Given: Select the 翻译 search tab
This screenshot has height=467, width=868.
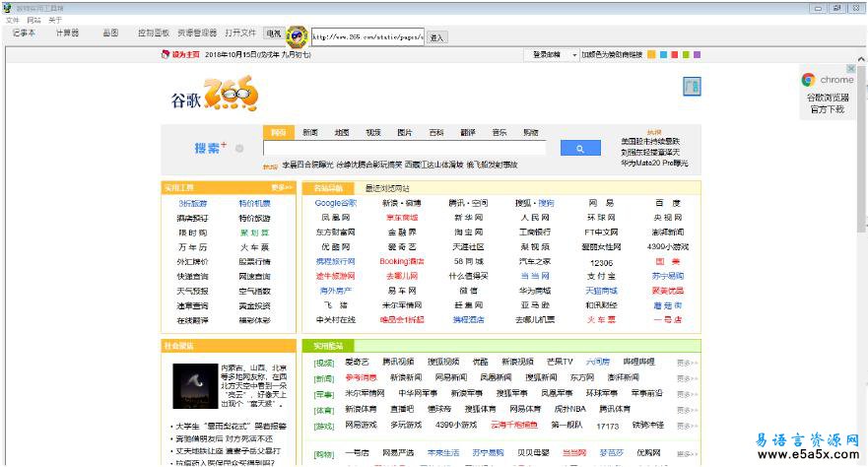Looking at the screenshot, I should tap(468, 133).
